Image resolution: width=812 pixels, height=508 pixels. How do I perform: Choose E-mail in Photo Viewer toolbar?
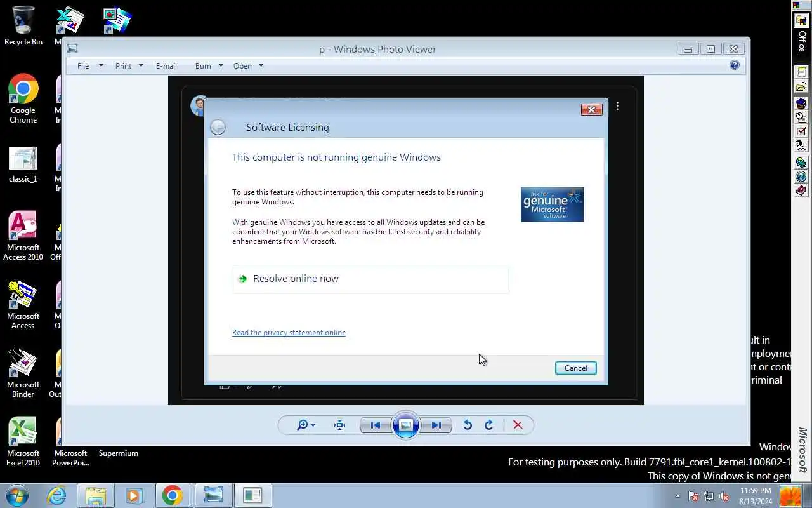pos(166,65)
